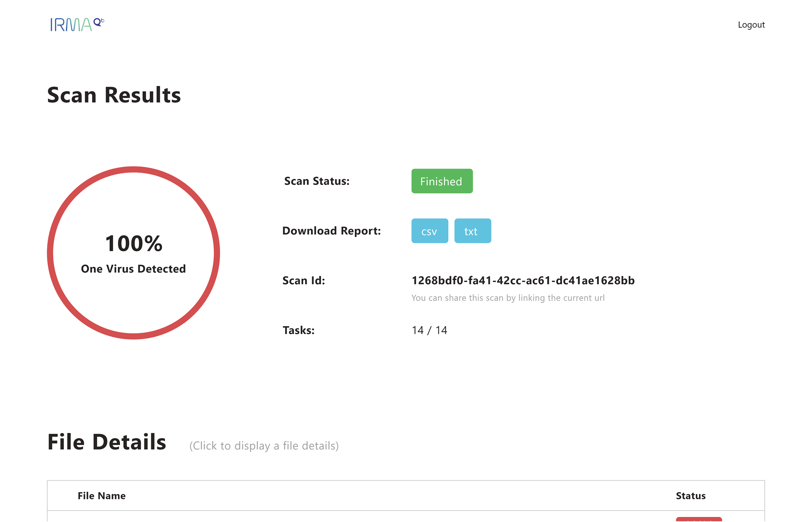Click the green Finished status badge
The width and height of the screenshot is (812, 522).
(442, 181)
